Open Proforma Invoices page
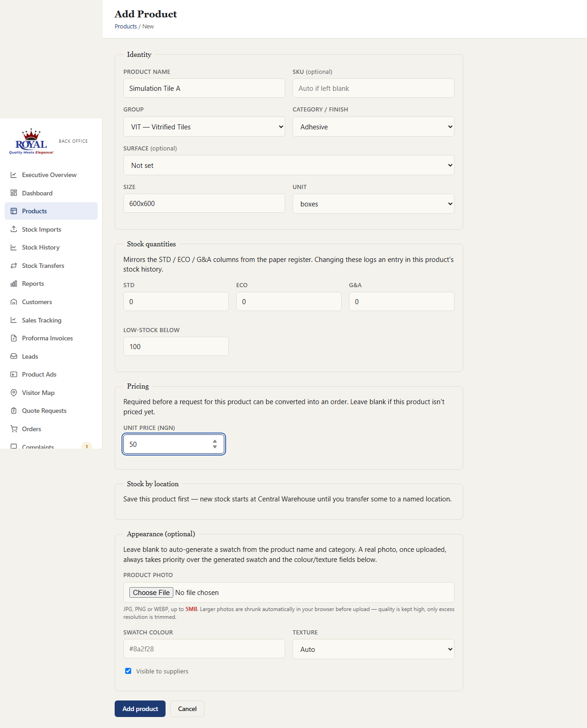The height and width of the screenshot is (728, 587). (51, 338)
